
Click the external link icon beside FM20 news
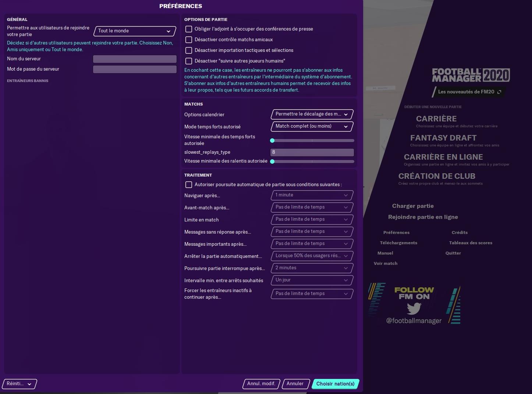pos(499,92)
